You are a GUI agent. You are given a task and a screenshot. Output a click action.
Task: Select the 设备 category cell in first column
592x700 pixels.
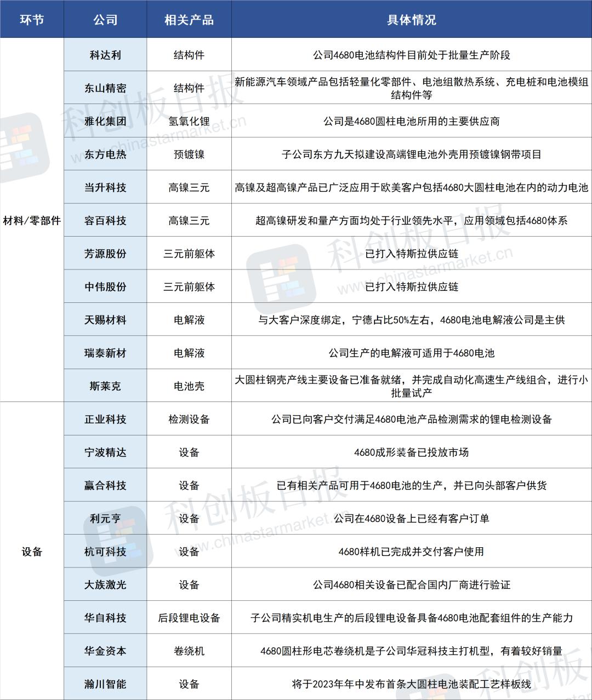tap(32, 552)
